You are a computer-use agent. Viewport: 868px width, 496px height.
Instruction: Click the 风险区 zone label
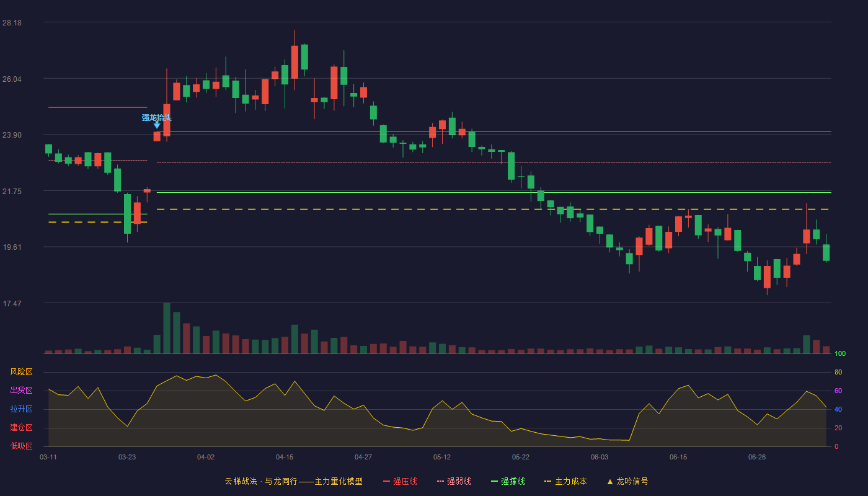click(21, 372)
